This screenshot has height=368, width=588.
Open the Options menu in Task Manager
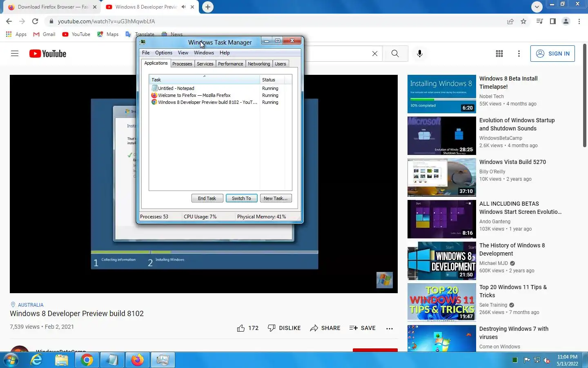pyautogui.click(x=164, y=53)
